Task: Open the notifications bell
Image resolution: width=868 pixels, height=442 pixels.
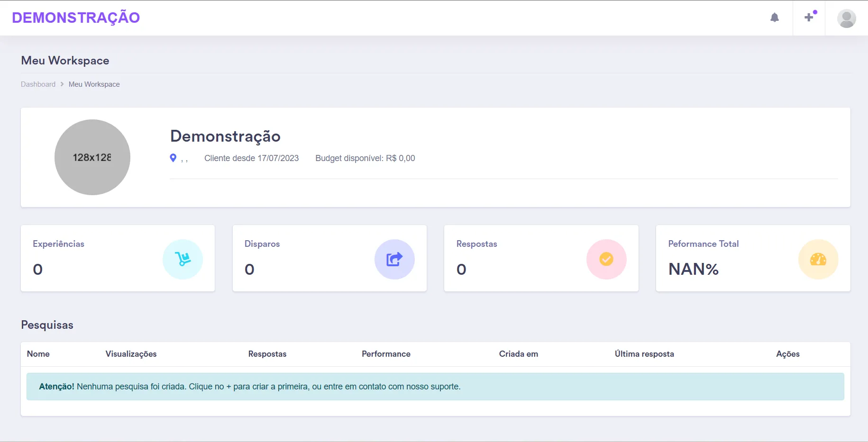Action: tap(775, 18)
